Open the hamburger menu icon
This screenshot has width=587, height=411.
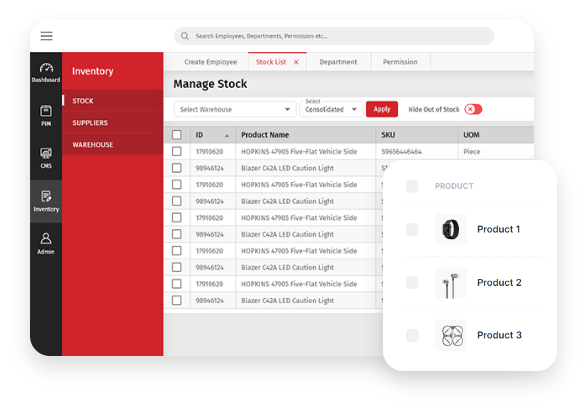46,36
